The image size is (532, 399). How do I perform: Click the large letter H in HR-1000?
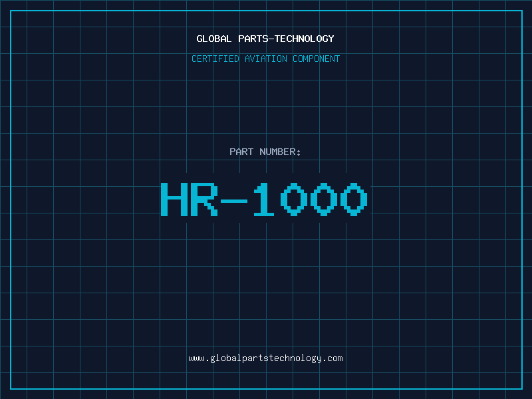(174, 199)
